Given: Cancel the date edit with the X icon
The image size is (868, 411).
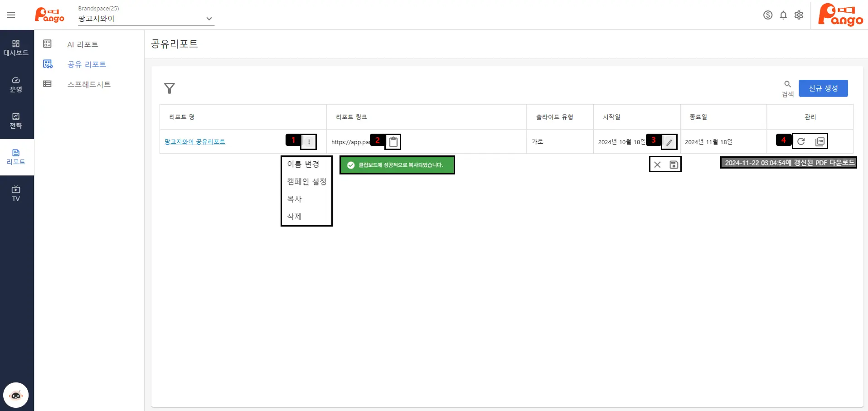Looking at the screenshot, I should point(657,164).
